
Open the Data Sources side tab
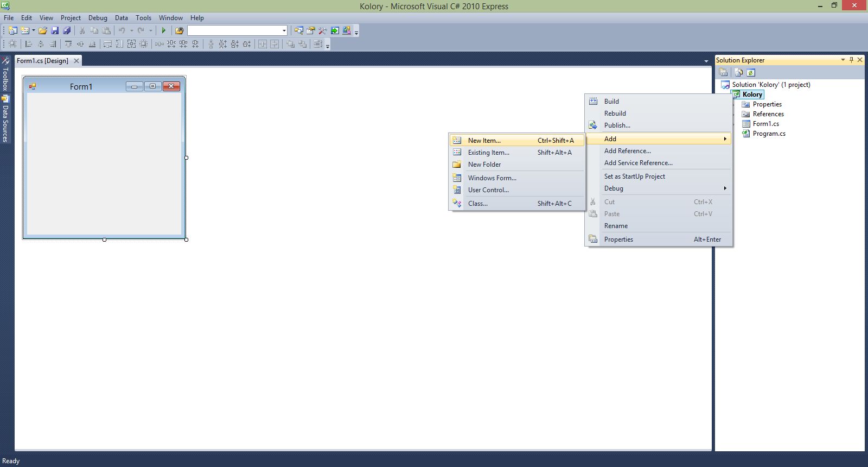pos(5,119)
